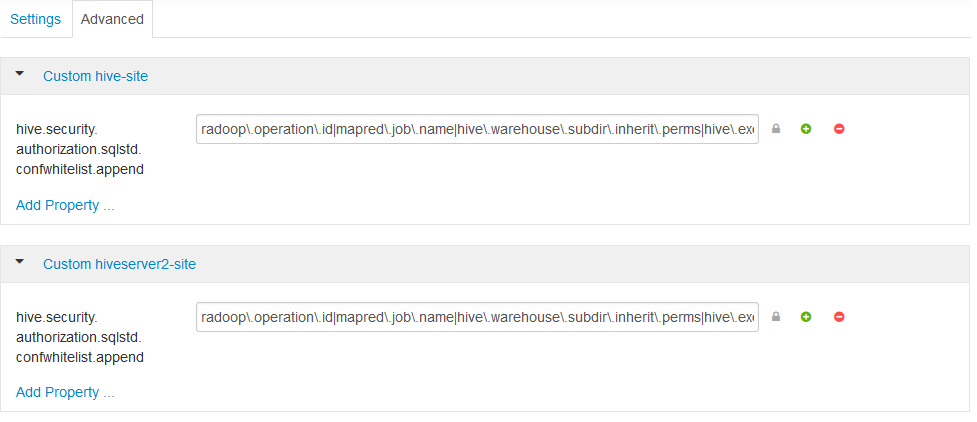
Task: Add Property to Custom hiveserver2-site
Action: click(x=65, y=392)
